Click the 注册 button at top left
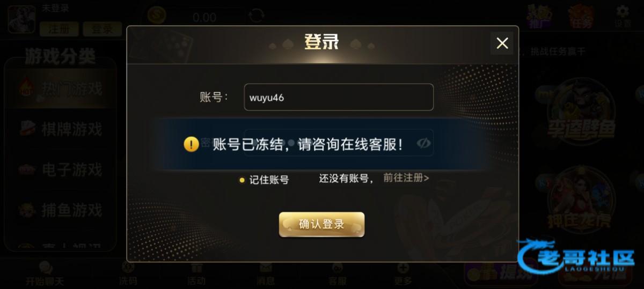644x289 pixels. [x=59, y=29]
